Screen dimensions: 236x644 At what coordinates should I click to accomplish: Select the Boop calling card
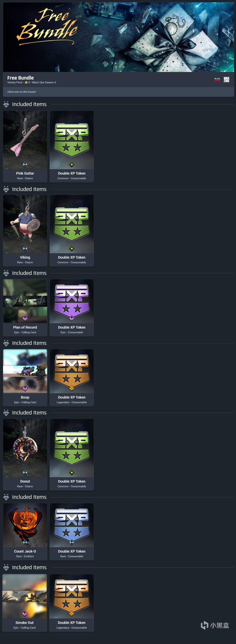pos(25,378)
